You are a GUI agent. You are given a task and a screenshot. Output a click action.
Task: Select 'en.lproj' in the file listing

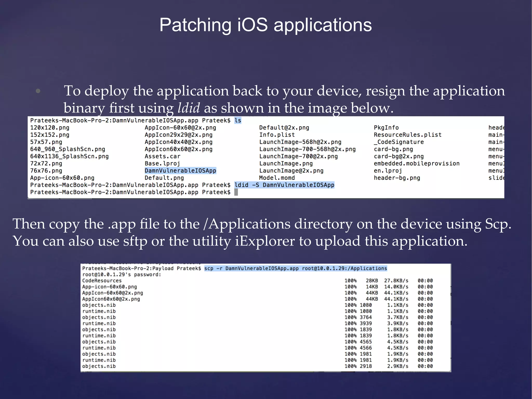pyautogui.click(x=388, y=171)
